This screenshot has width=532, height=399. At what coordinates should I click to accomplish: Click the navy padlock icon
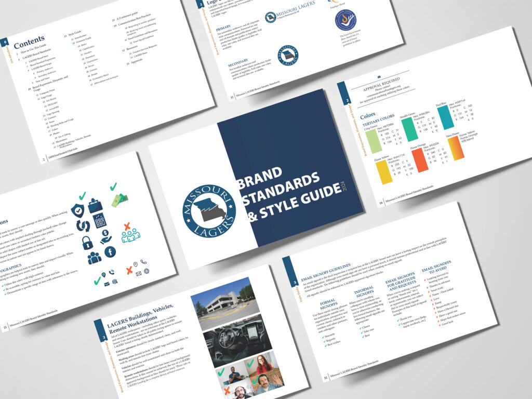[x=87, y=243]
